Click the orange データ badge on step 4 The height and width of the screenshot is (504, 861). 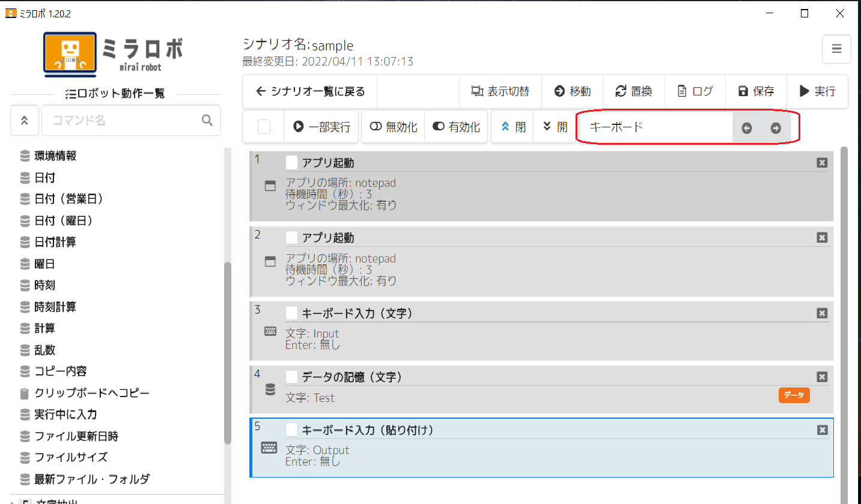794,395
